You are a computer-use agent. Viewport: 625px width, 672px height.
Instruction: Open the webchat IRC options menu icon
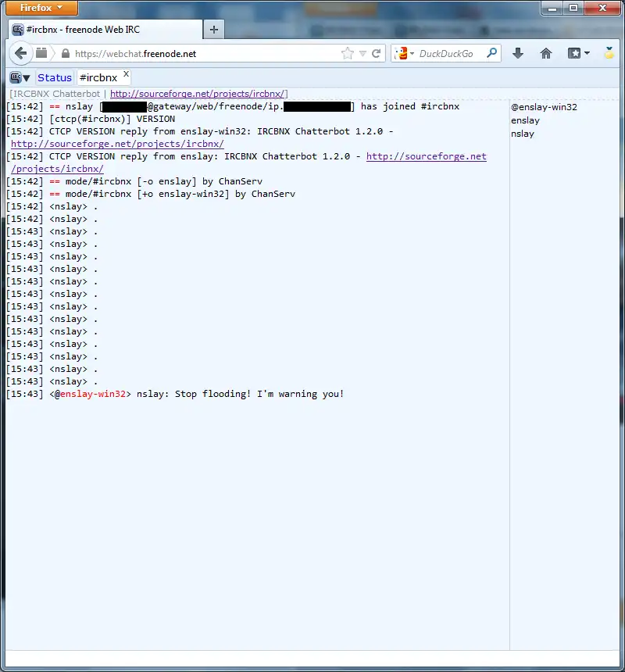pos(20,77)
